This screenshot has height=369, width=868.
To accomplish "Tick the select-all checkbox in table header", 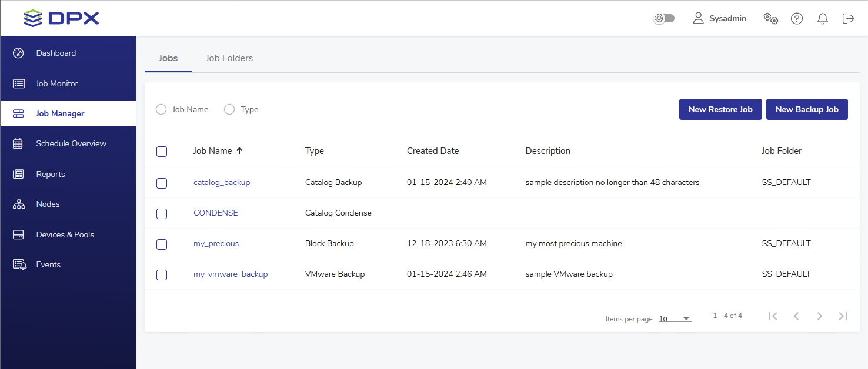I will pyautogui.click(x=162, y=152).
